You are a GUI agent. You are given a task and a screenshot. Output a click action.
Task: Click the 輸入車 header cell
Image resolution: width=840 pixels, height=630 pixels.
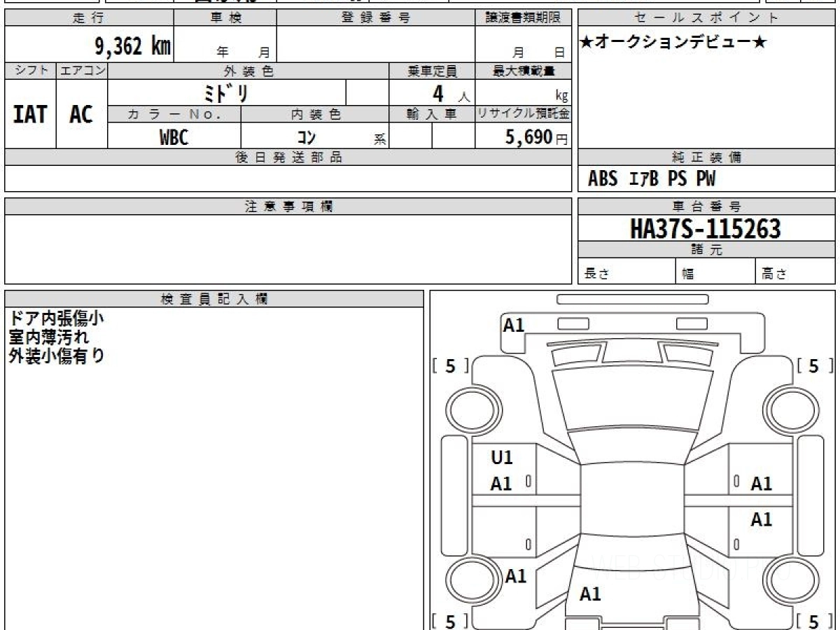[x=432, y=115]
